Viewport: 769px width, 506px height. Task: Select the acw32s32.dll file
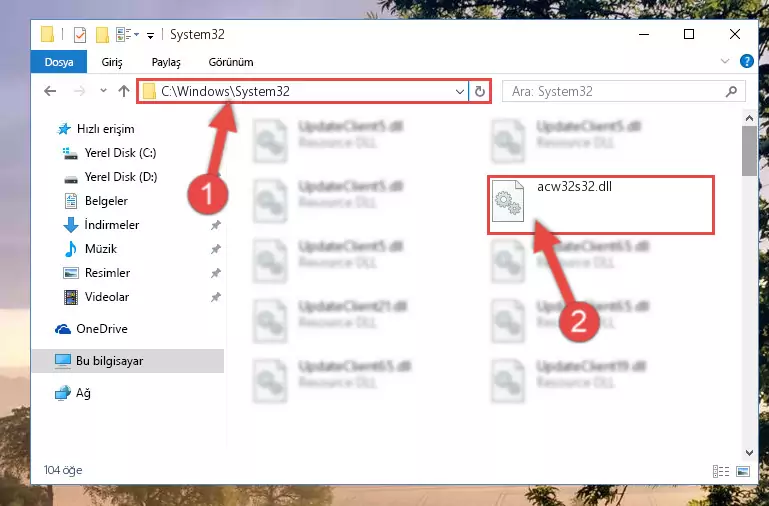601,205
